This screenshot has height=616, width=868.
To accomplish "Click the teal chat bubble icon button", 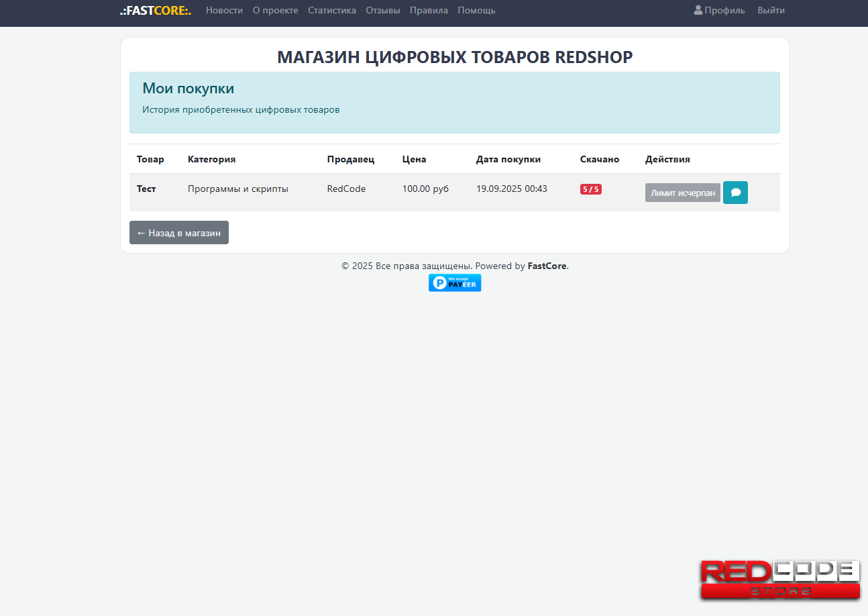I will pos(735,193).
